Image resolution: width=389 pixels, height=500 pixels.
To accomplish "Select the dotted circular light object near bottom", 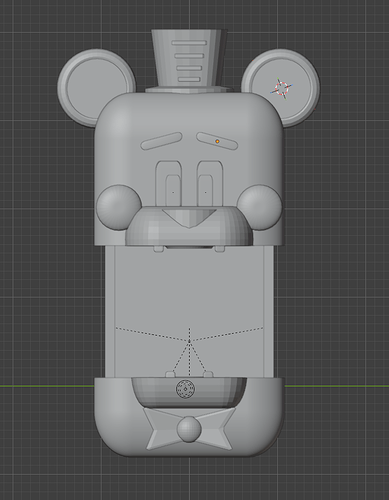I will pos(185,389).
